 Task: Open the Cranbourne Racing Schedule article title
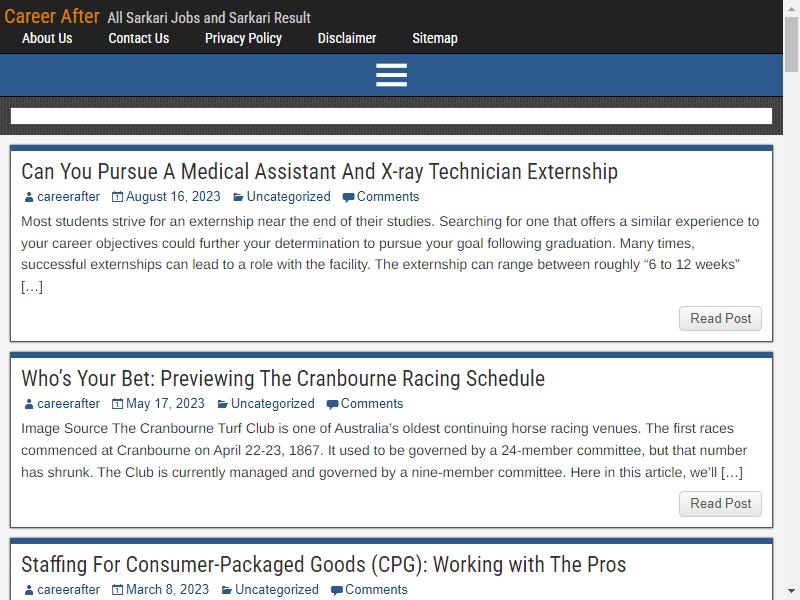pos(283,379)
